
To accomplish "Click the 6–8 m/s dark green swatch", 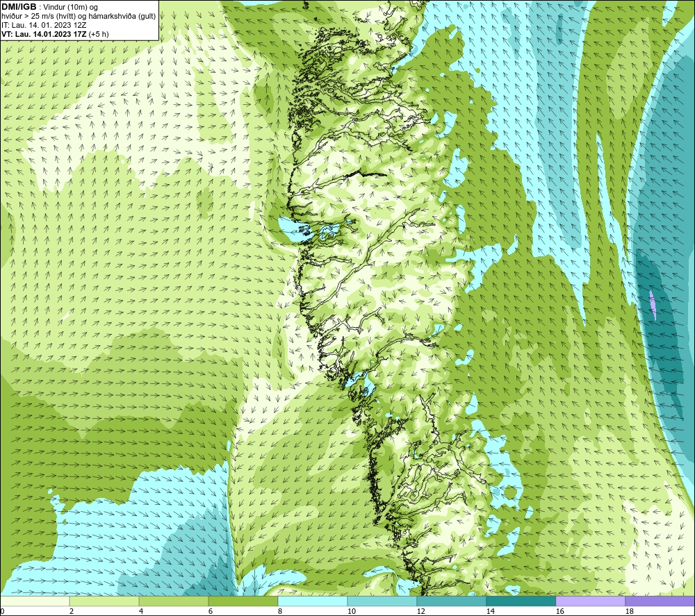I will click(x=243, y=601).
